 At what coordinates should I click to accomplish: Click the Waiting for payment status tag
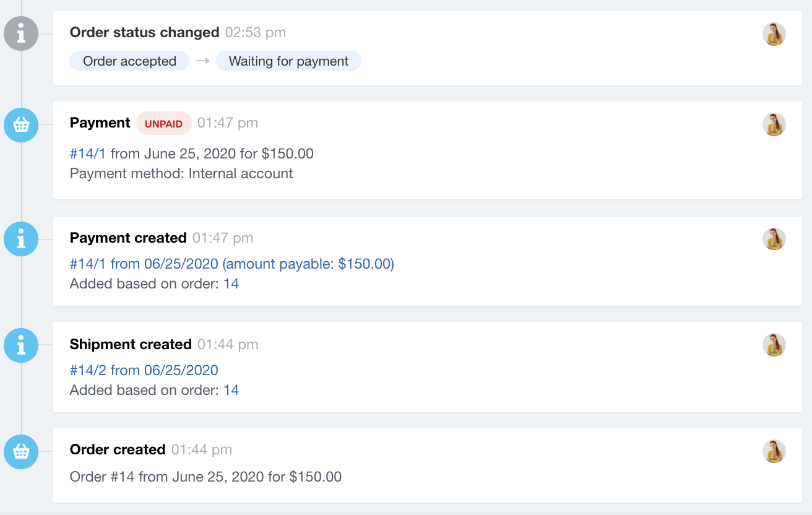coord(288,61)
